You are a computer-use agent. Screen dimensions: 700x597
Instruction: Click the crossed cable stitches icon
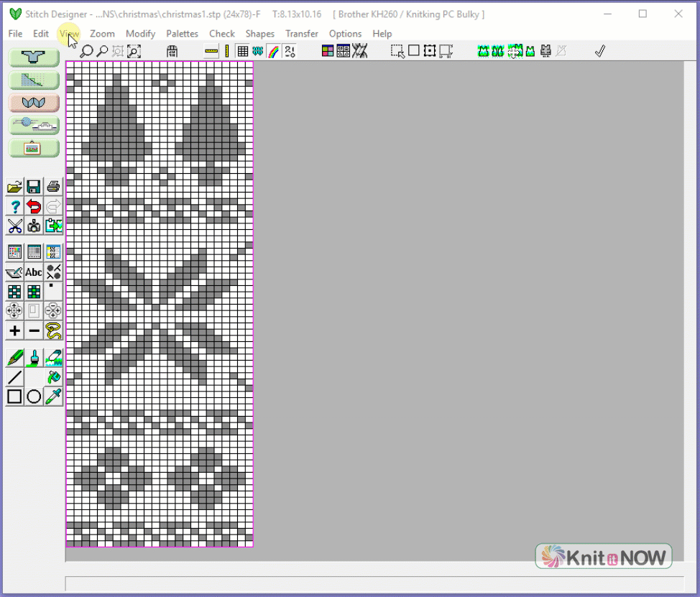click(359, 51)
